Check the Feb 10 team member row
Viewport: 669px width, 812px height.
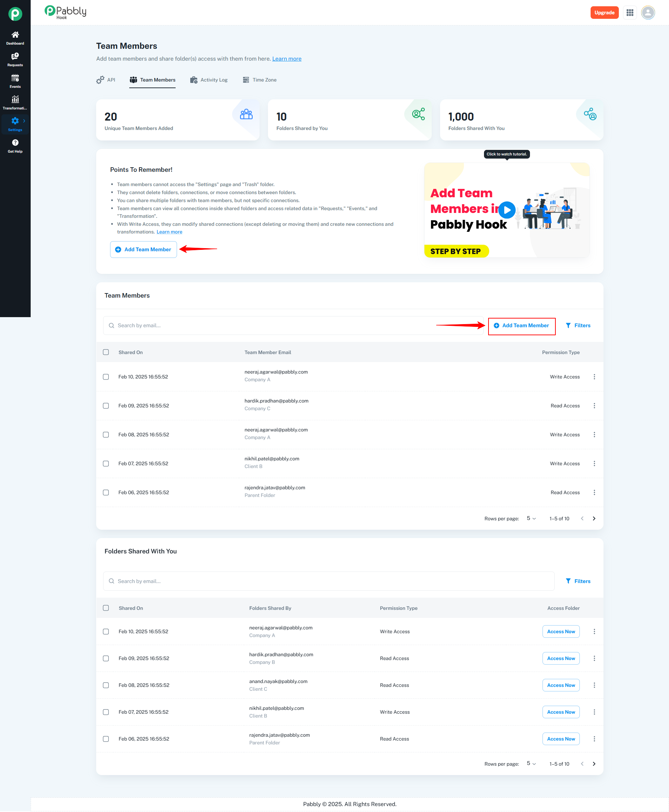coord(106,376)
